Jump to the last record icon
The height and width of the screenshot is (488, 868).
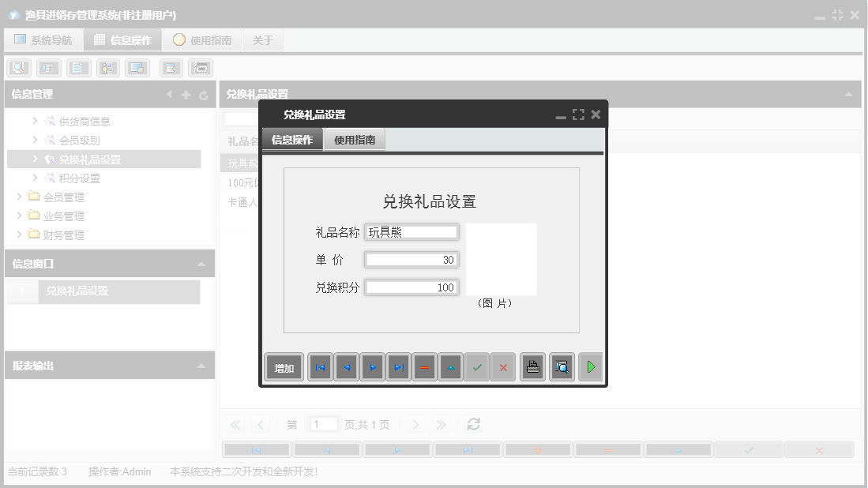[x=398, y=366]
